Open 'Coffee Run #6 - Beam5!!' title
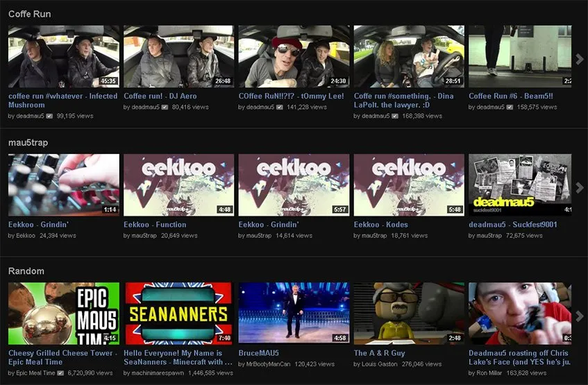This screenshot has width=588, height=385. pyautogui.click(x=511, y=96)
